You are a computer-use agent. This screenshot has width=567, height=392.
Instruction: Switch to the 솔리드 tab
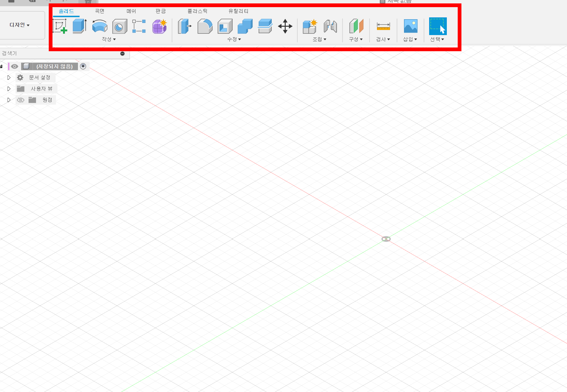[66, 11]
